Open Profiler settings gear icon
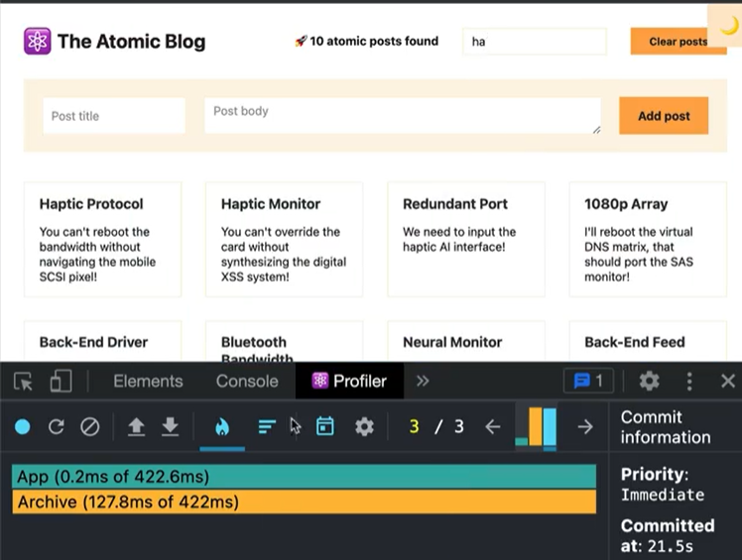This screenshot has width=742, height=560. (x=364, y=427)
